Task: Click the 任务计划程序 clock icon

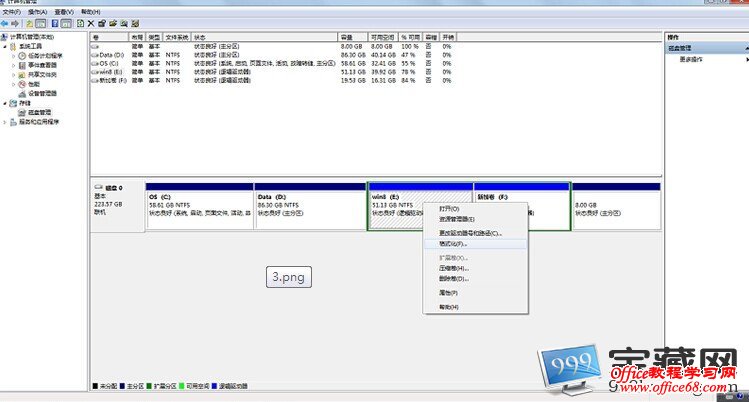Action: [x=22, y=56]
